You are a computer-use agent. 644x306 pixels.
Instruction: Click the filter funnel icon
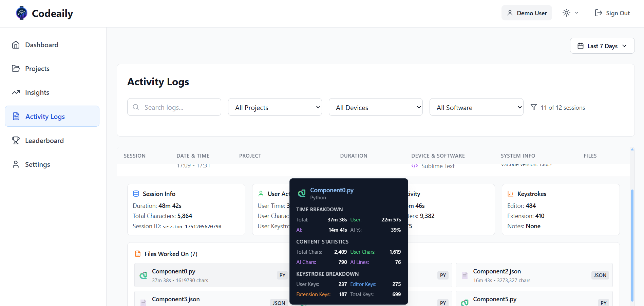[534, 107]
